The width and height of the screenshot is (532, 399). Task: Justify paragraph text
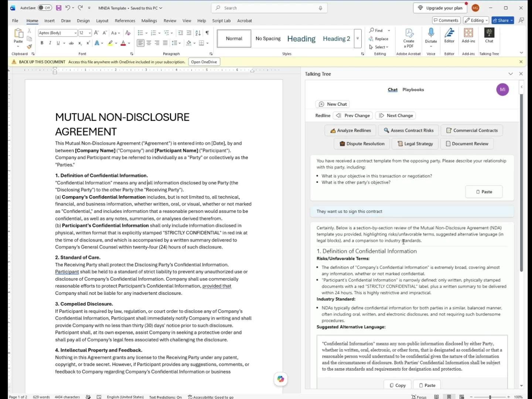pyautogui.click(x=165, y=43)
